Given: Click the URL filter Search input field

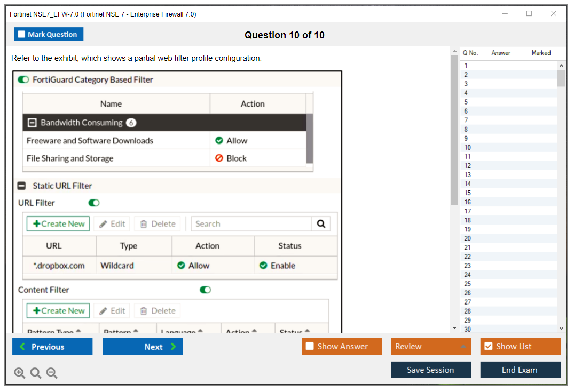Looking at the screenshot, I should coord(251,224).
